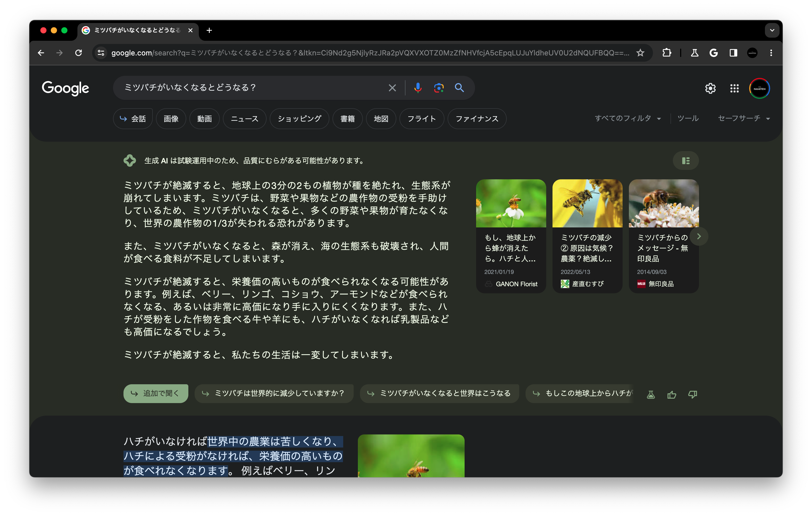Give thumbs up to the AI answer
This screenshot has width=812, height=516.
point(672,394)
